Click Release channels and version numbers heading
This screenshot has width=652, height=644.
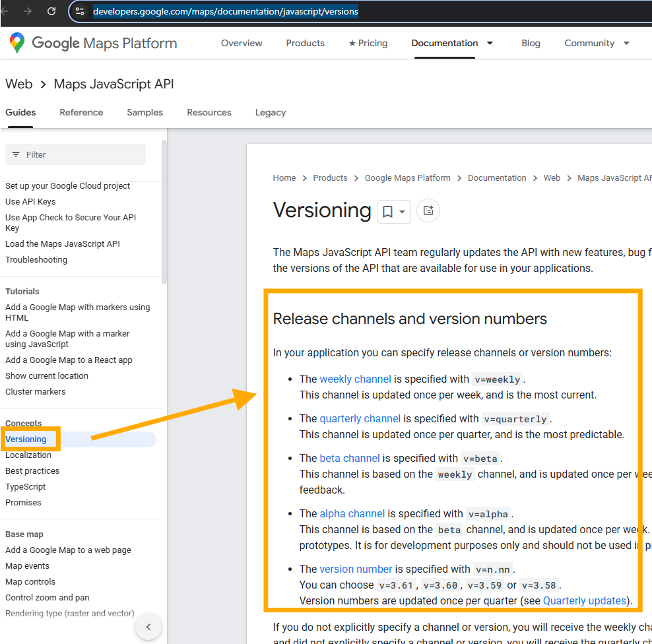[x=410, y=319]
